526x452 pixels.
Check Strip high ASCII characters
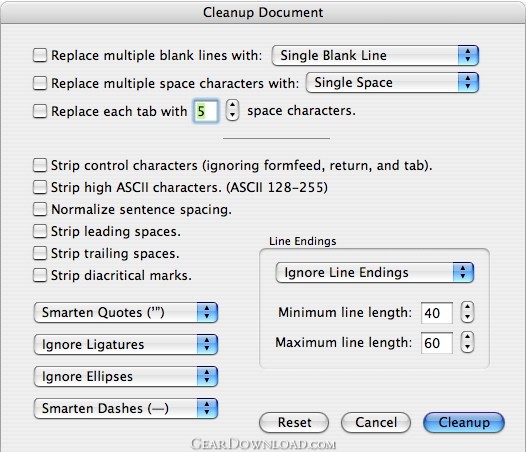40,187
